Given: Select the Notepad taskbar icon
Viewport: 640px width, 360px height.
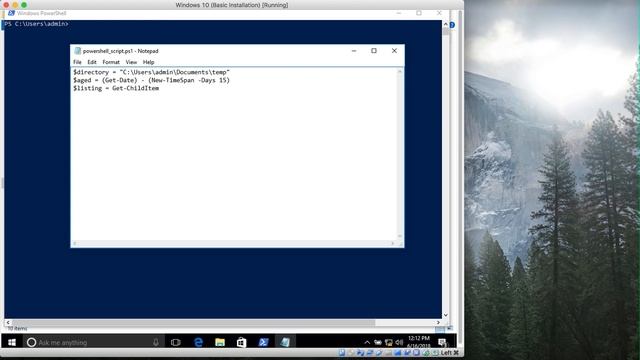Looking at the screenshot, I should coord(285,342).
